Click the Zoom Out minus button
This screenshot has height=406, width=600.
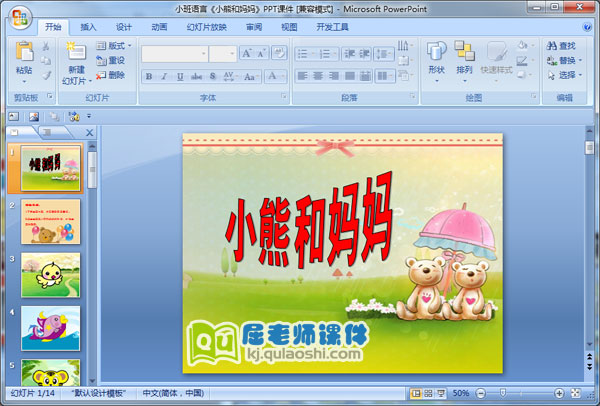[x=481, y=393]
